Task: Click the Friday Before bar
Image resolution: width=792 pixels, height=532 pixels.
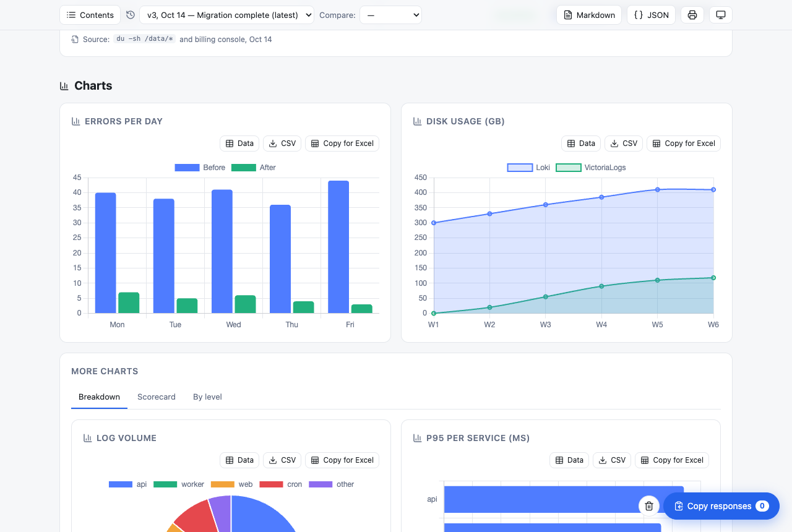Action: pos(338,247)
